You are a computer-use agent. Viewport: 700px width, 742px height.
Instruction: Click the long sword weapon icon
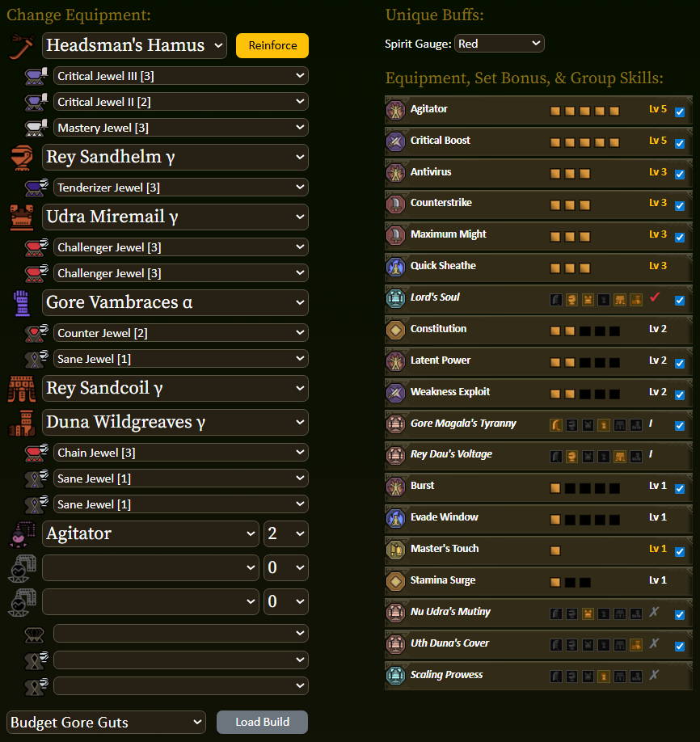point(22,46)
